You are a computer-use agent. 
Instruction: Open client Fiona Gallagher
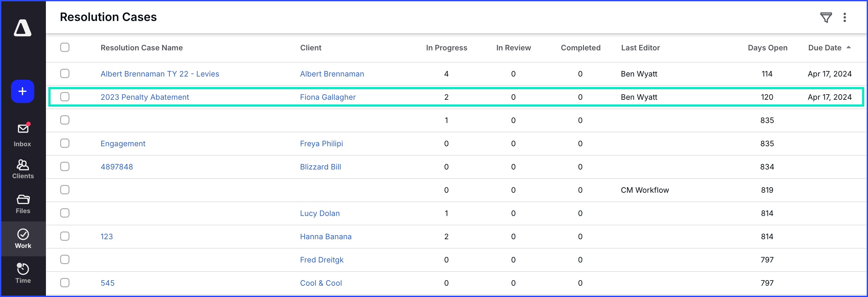328,97
